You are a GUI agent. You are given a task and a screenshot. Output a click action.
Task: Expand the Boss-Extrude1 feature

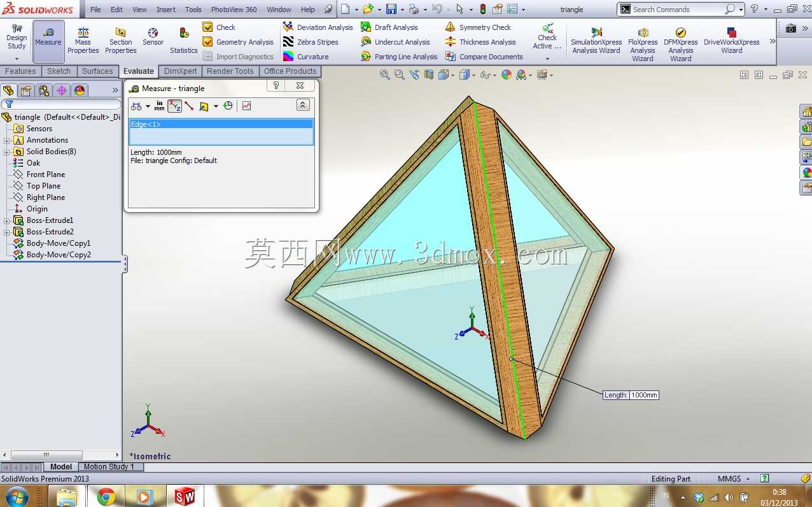click(7, 220)
